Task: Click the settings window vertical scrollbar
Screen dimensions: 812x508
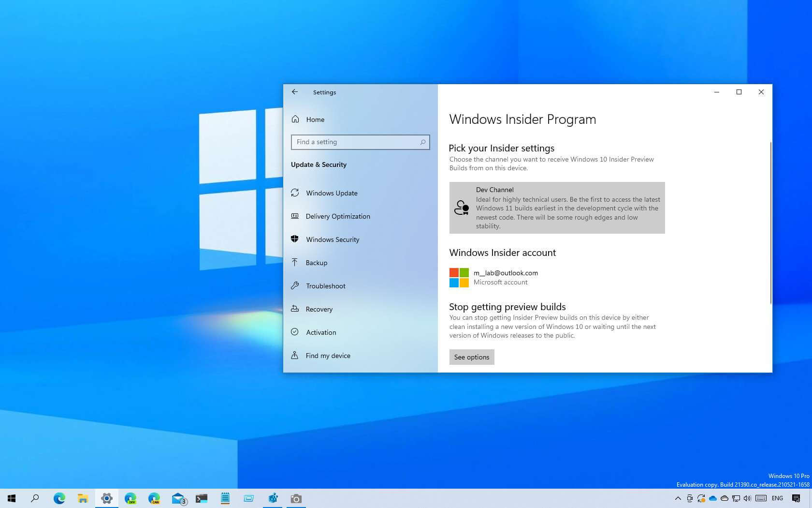Action: click(x=770, y=223)
